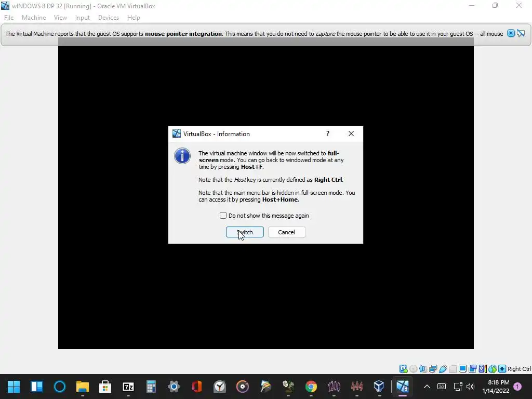This screenshot has height=399, width=532.
Task: Click the Cancel button
Action: pos(287,232)
